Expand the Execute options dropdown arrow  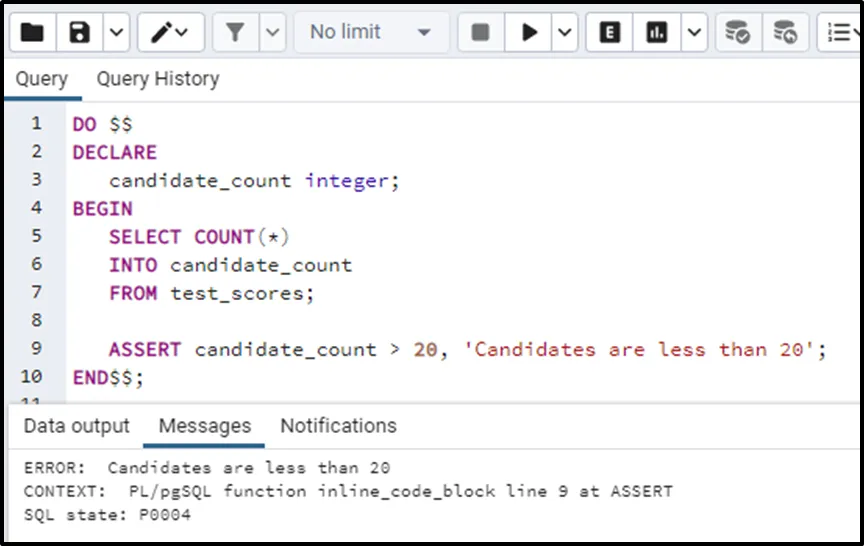click(564, 33)
